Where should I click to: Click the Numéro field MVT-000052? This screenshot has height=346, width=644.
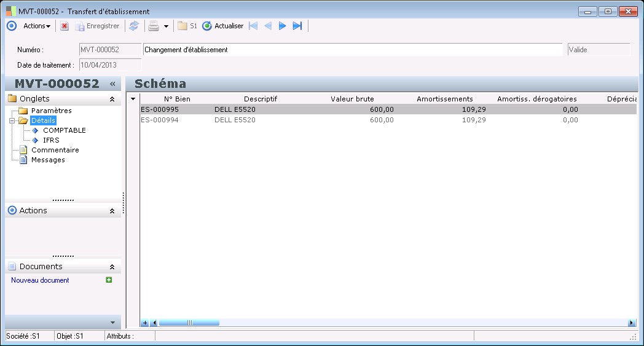click(x=110, y=49)
